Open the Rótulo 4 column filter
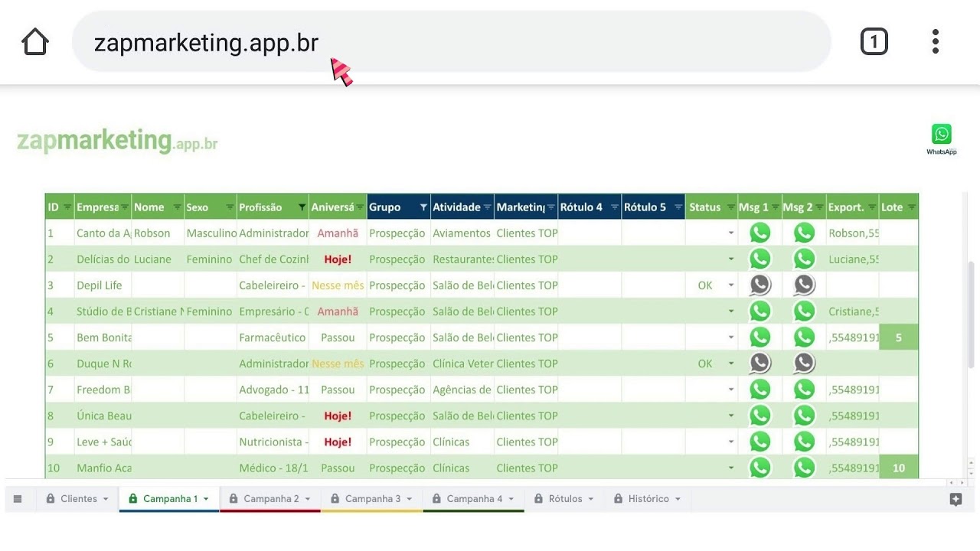 (614, 207)
